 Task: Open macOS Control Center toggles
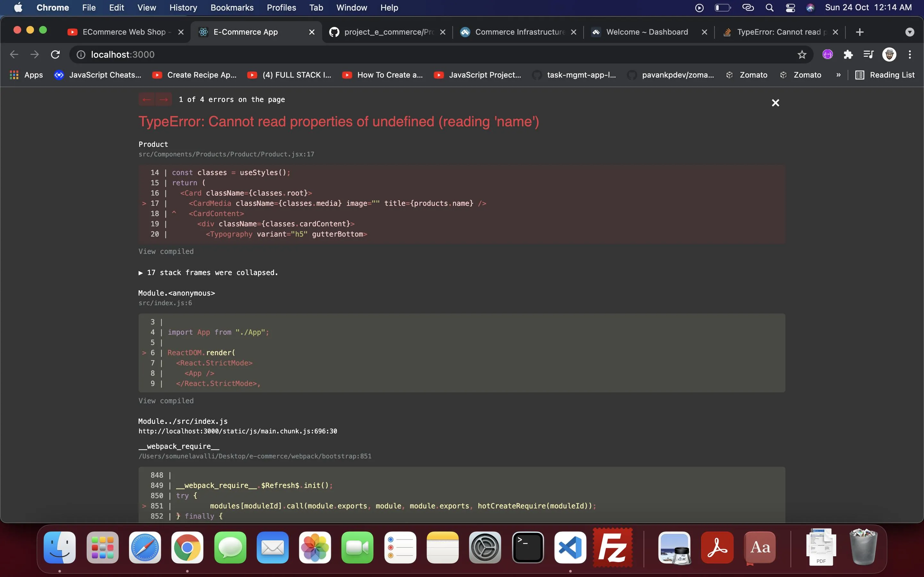790,8
